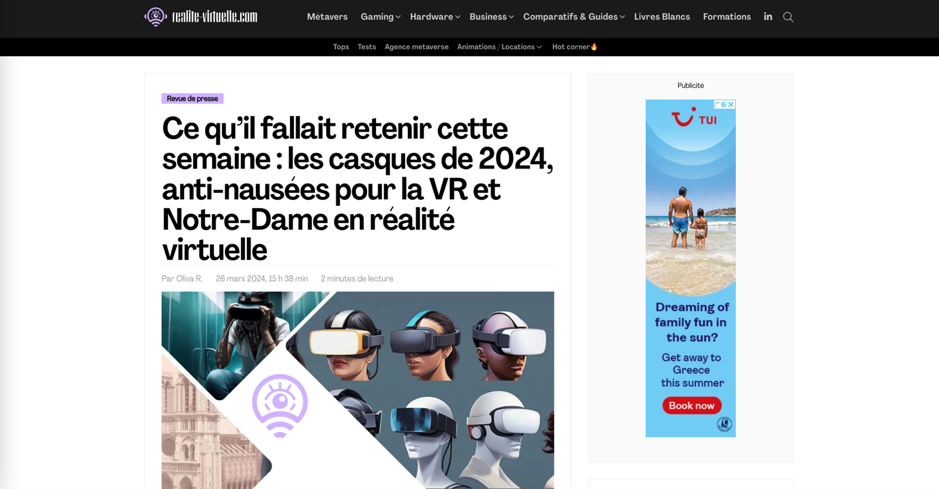
Task: Close the TUI ad with X icon
Action: tap(731, 104)
